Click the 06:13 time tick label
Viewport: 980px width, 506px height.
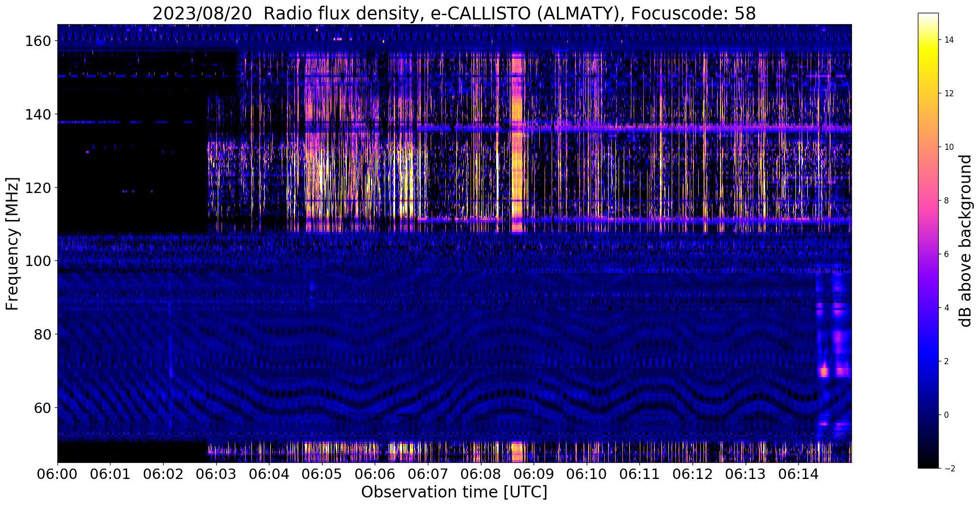[745, 474]
